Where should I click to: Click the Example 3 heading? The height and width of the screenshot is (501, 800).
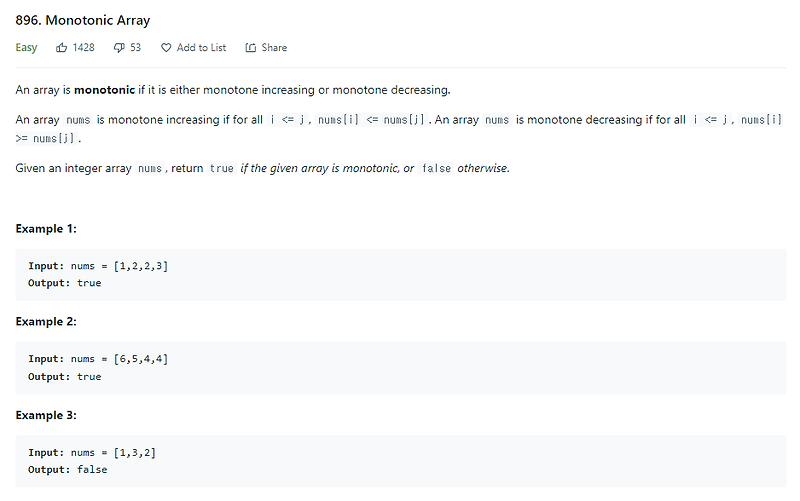[x=46, y=415]
